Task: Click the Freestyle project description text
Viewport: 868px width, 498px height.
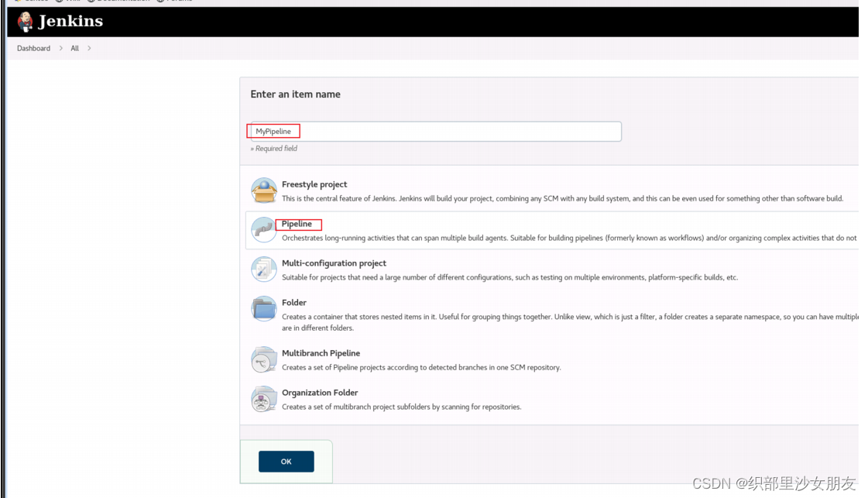Action: [x=562, y=198]
